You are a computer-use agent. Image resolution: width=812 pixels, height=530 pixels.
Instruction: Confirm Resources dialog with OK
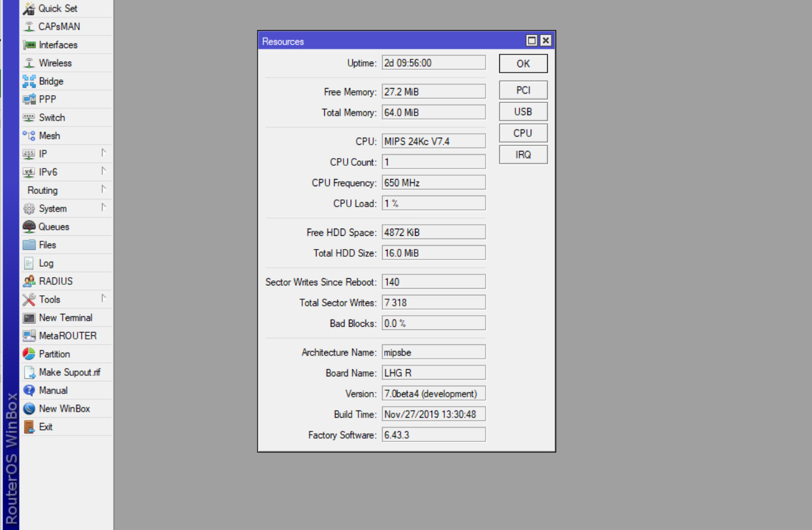(523, 63)
